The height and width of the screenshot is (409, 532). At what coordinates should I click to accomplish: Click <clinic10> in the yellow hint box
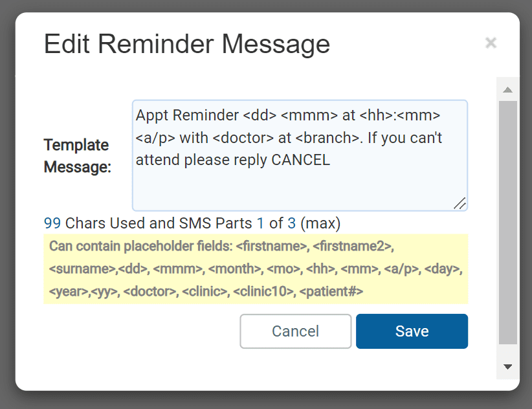pyautogui.click(x=263, y=291)
